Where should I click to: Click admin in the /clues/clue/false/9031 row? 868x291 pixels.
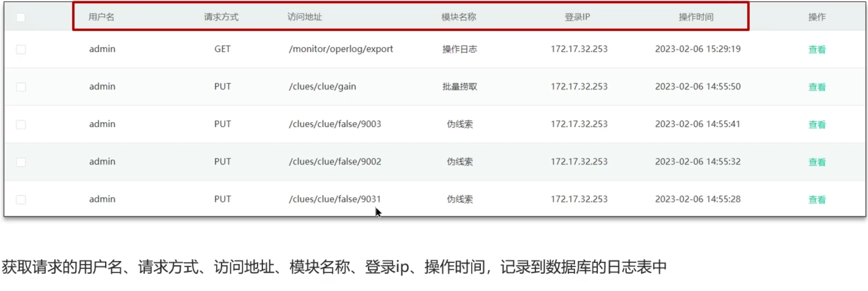coord(102,199)
